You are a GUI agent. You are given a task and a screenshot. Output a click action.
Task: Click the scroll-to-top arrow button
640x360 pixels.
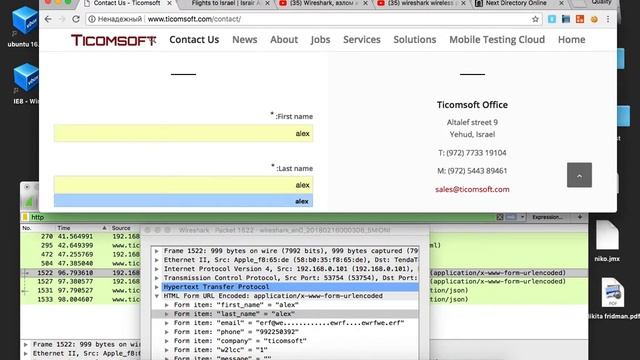point(579,175)
